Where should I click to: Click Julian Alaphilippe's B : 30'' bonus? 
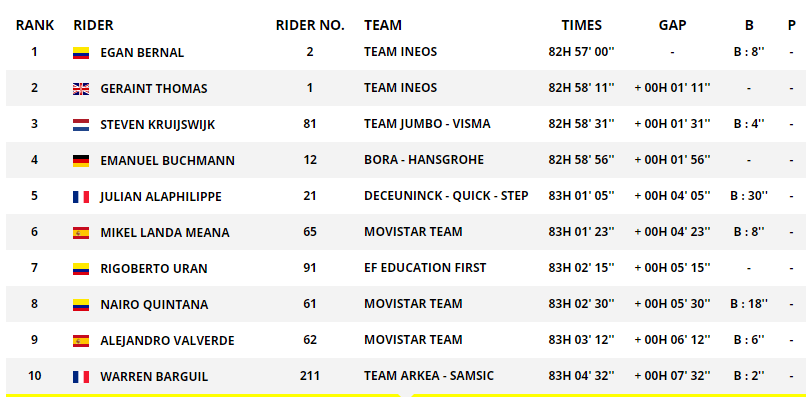click(x=749, y=196)
